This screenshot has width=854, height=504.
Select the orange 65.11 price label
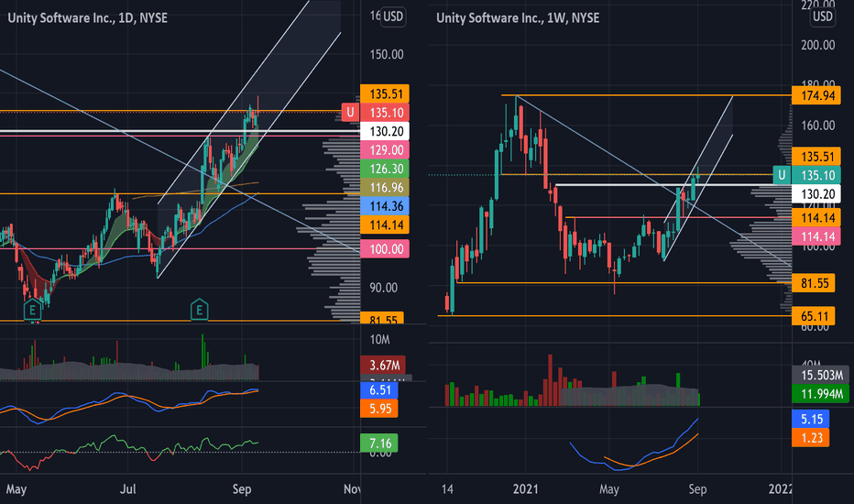tap(813, 316)
